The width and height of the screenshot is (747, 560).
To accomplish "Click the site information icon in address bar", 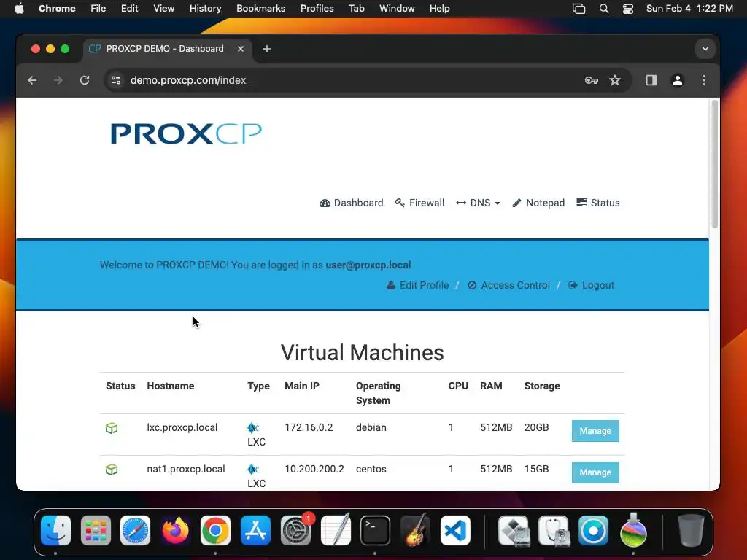I will (116, 80).
